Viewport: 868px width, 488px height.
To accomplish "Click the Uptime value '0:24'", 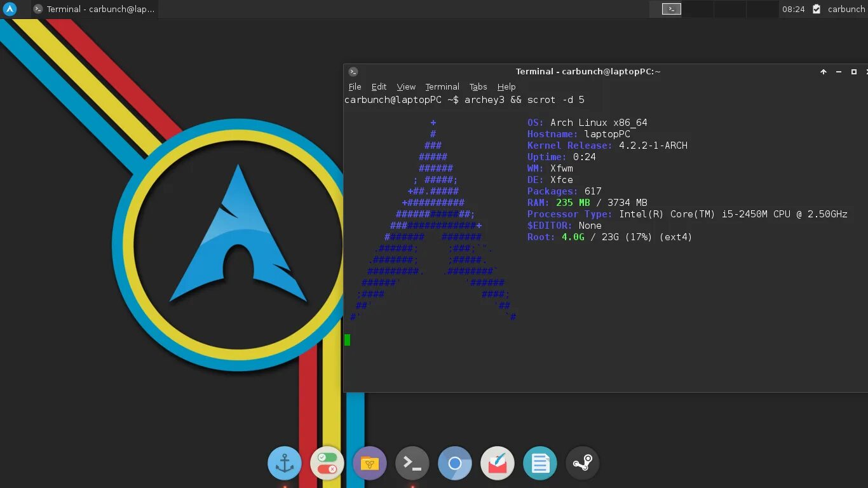I will [584, 157].
